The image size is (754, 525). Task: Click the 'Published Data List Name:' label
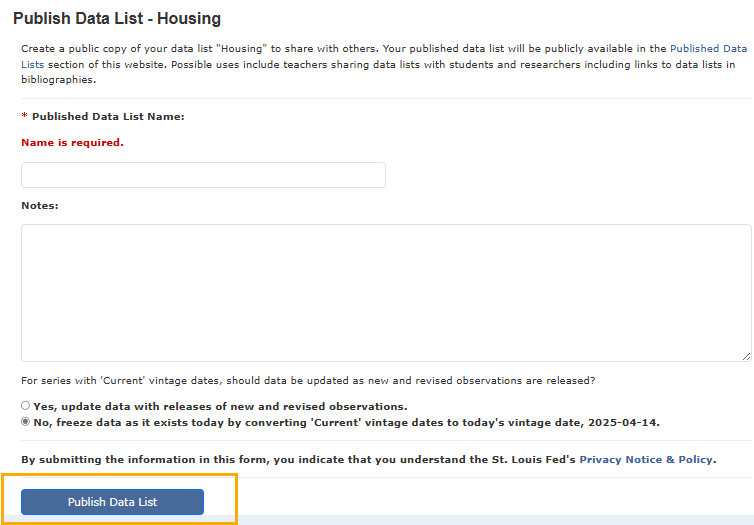[108, 116]
